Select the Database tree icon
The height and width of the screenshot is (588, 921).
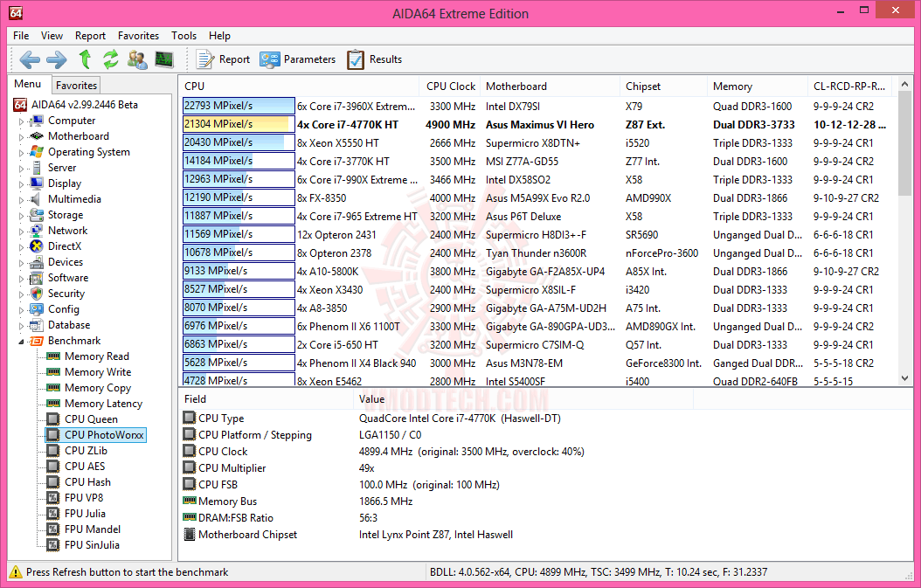pos(37,325)
